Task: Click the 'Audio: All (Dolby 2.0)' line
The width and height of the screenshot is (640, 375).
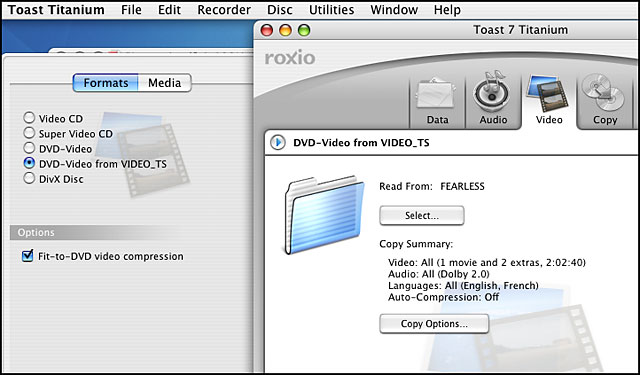Action: coord(438,274)
